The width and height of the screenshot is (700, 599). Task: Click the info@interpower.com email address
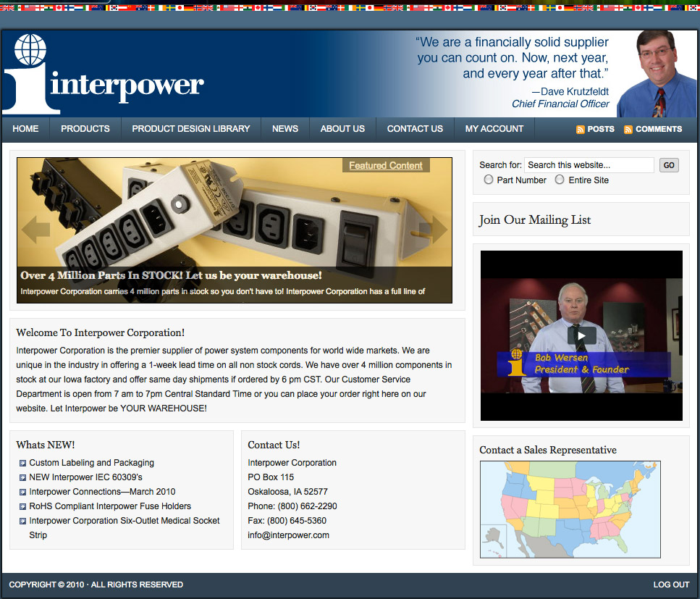tap(288, 535)
